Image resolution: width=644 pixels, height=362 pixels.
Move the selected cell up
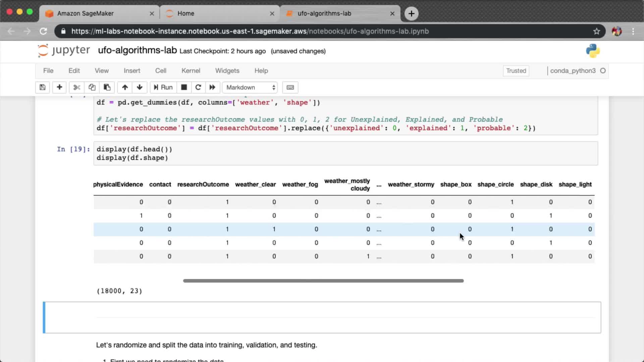click(x=125, y=87)
